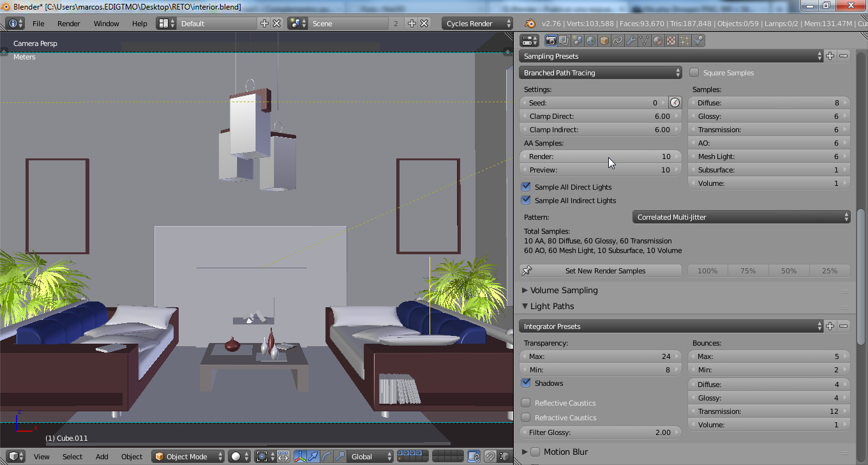Delete the Default screen layout
Viewport: 868px width, 465px height.
pyautogui.click(x=277, y=24)
